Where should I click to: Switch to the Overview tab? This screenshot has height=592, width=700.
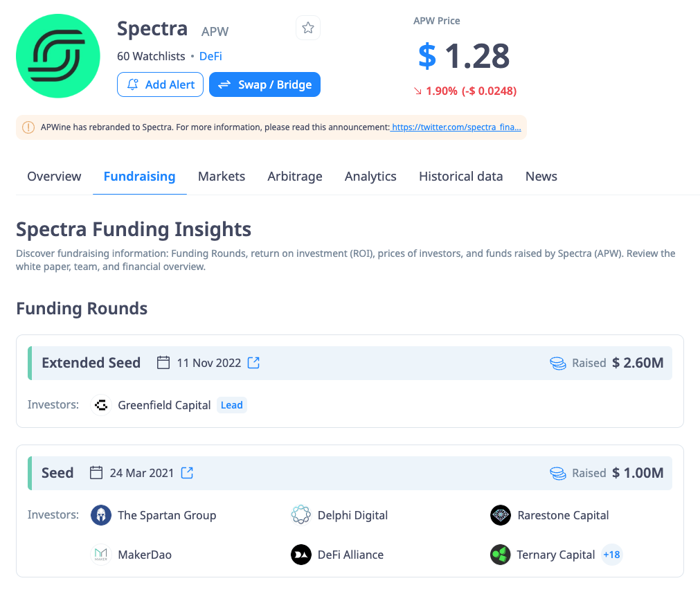click(x=54, y=177)
